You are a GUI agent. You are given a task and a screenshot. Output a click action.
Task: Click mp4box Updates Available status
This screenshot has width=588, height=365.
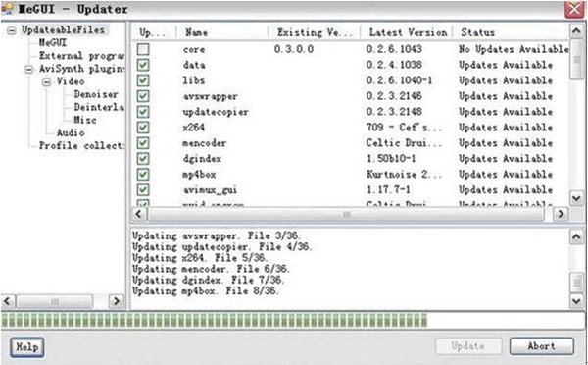tap(506, 175)
